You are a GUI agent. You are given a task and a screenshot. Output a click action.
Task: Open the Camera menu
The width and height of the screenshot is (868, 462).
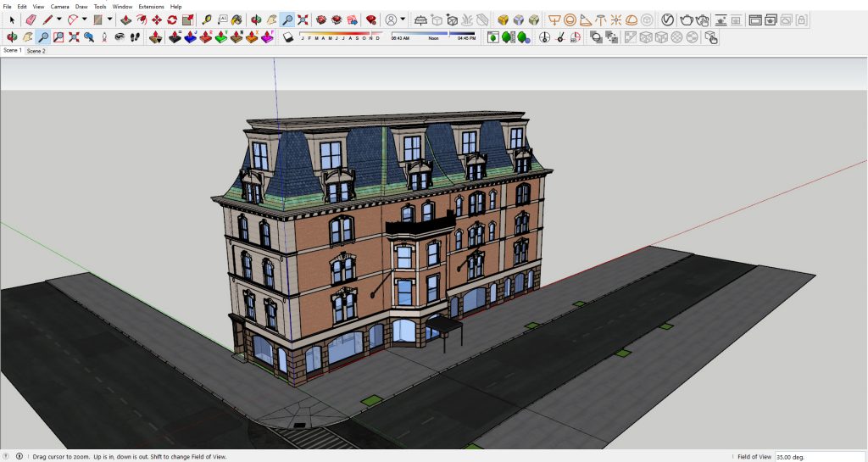59,6
